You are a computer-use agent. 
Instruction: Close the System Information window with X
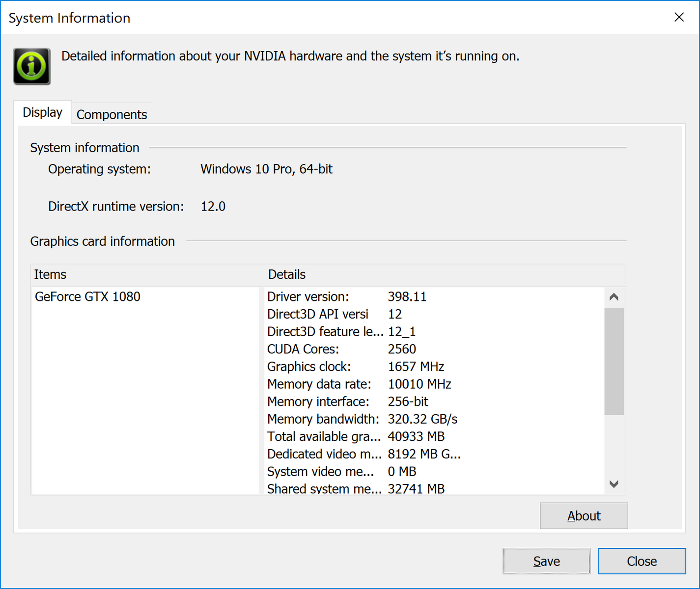point(679,18)
